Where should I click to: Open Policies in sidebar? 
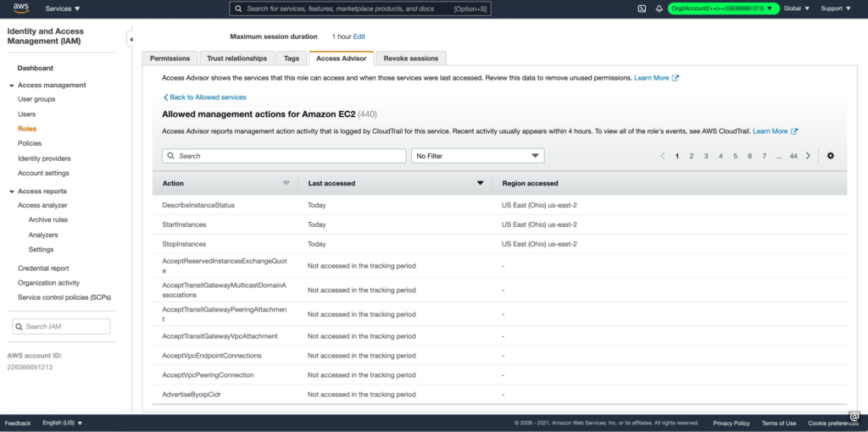pyautogui.click(x=30, y=143)
